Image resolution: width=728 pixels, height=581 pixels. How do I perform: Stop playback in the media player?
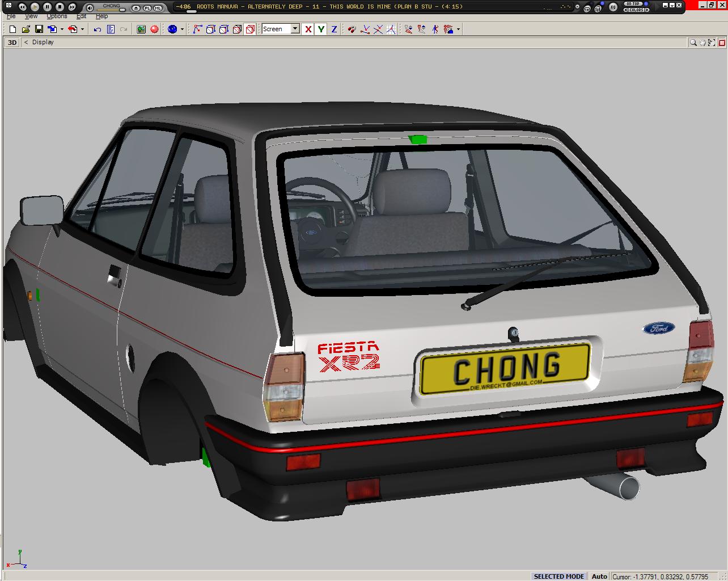[x=60, y=7]
